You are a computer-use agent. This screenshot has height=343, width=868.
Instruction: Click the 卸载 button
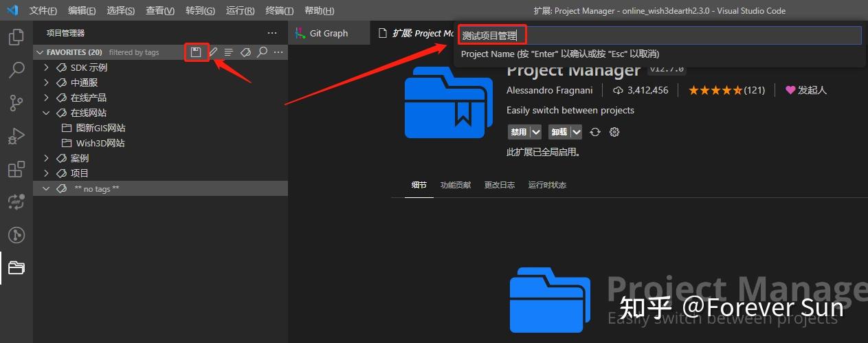click(x=559, y=132)
